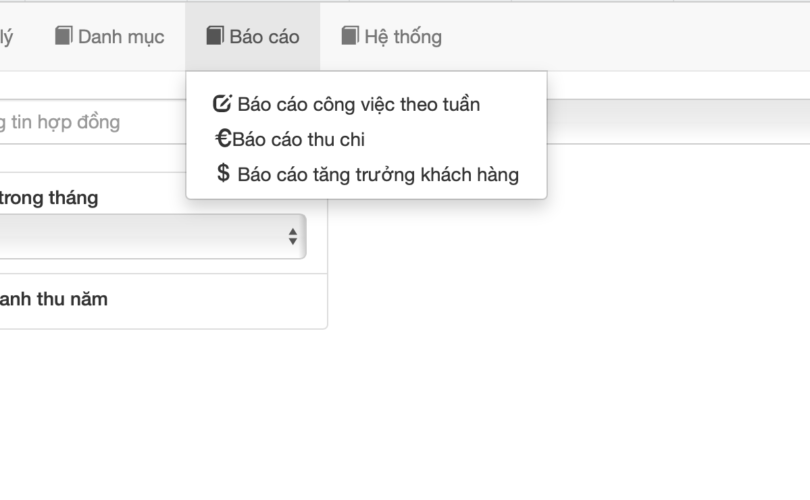Select Báo cáo công việc theo tuần
This screenshot has height=500, width=810.
[358, 104]
